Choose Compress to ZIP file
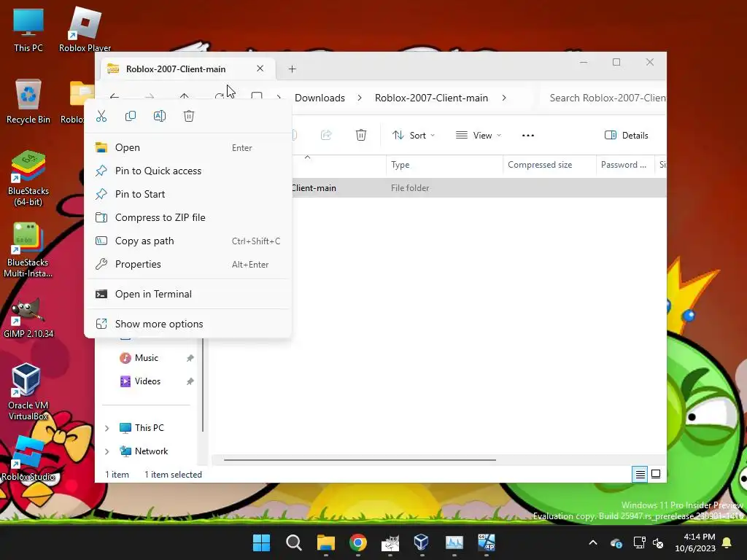The image size is (747, 560). 187,217
